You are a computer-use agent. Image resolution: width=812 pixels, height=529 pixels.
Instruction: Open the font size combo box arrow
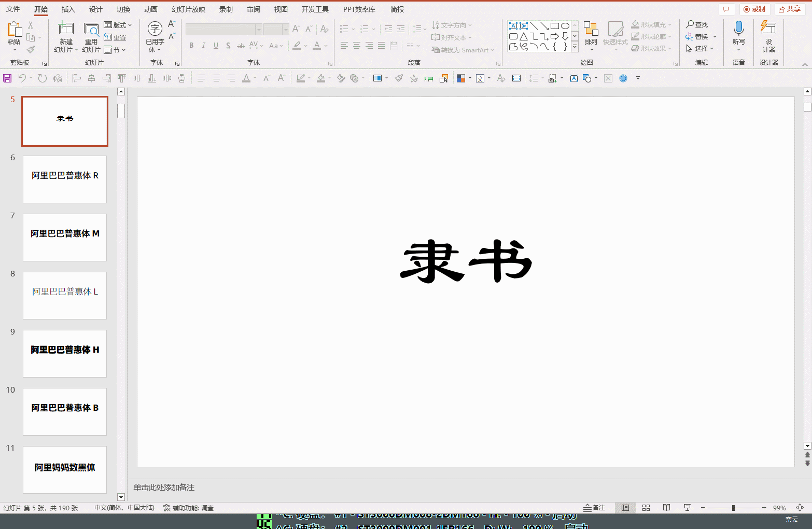[285, 30]
